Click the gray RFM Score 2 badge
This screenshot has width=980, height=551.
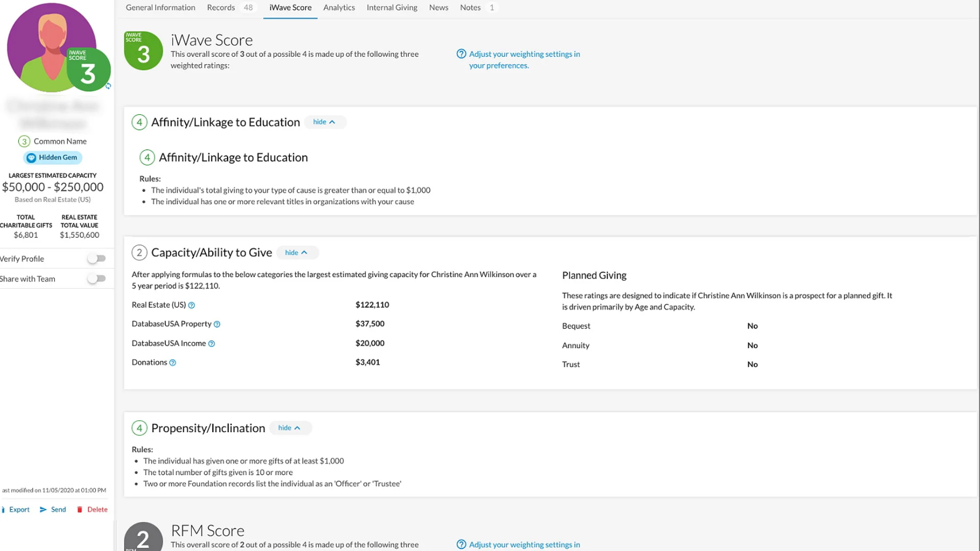[x=143, y=537]
